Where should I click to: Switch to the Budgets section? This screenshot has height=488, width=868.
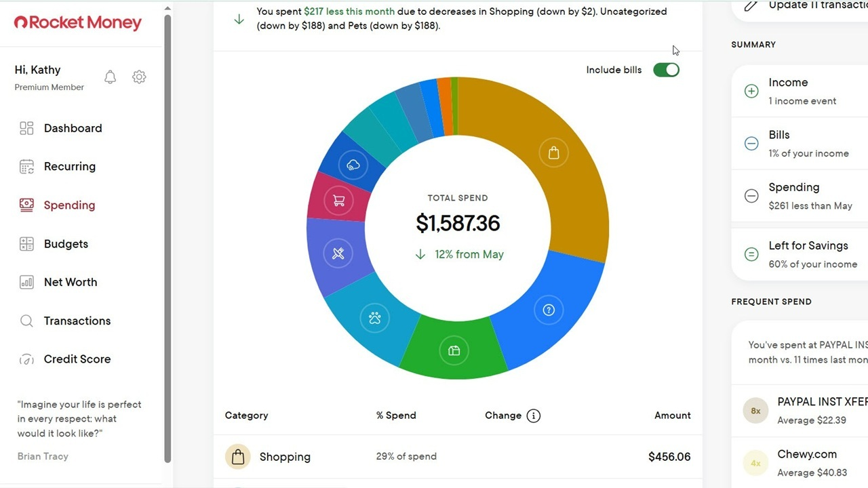66,244
